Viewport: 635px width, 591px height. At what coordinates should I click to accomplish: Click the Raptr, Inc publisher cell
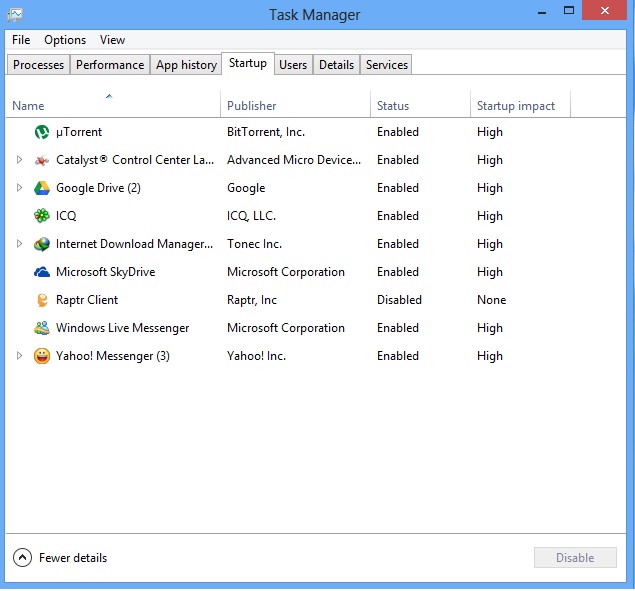252,300
